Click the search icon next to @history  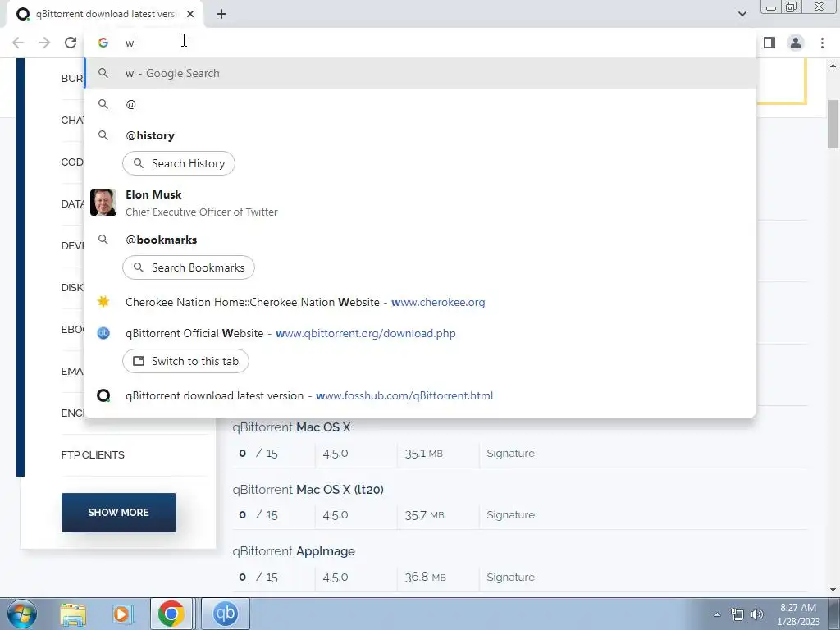click(103, 135)
